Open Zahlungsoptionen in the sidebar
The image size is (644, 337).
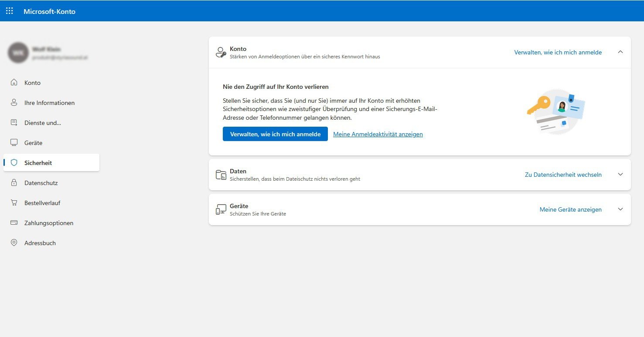51,223
